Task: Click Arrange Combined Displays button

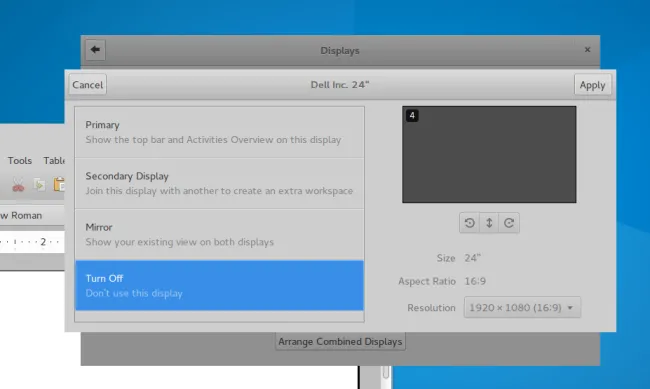Action: coord(340,341)
